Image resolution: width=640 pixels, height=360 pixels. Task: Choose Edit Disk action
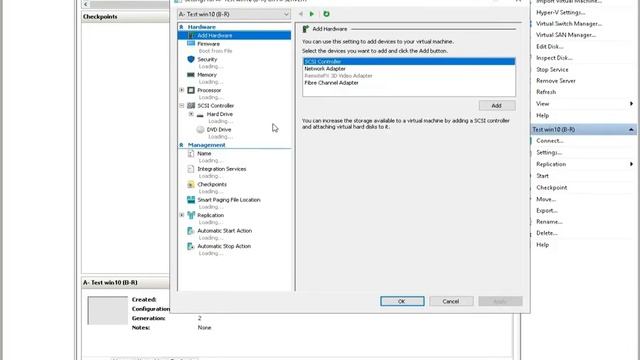coord(549,47)
